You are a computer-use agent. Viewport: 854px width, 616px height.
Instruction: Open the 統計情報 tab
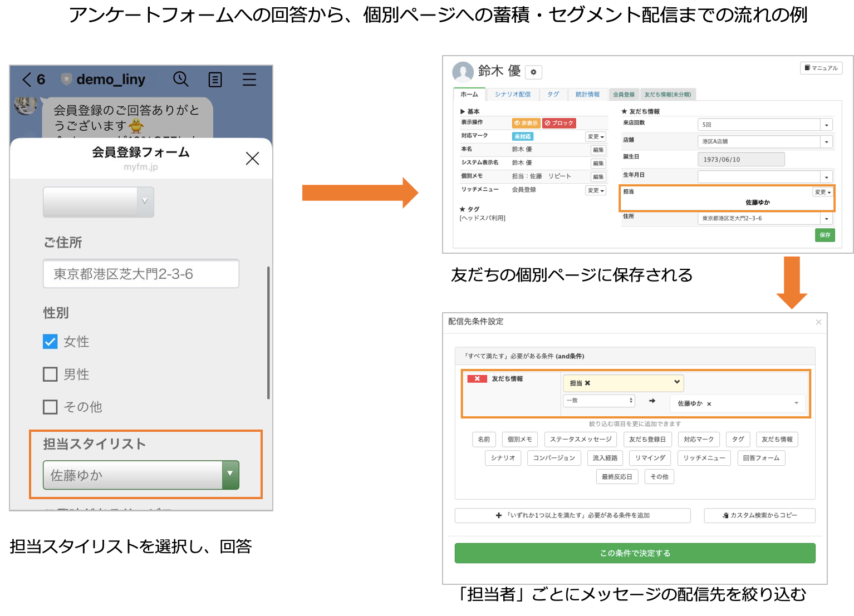tap(587, 95)
